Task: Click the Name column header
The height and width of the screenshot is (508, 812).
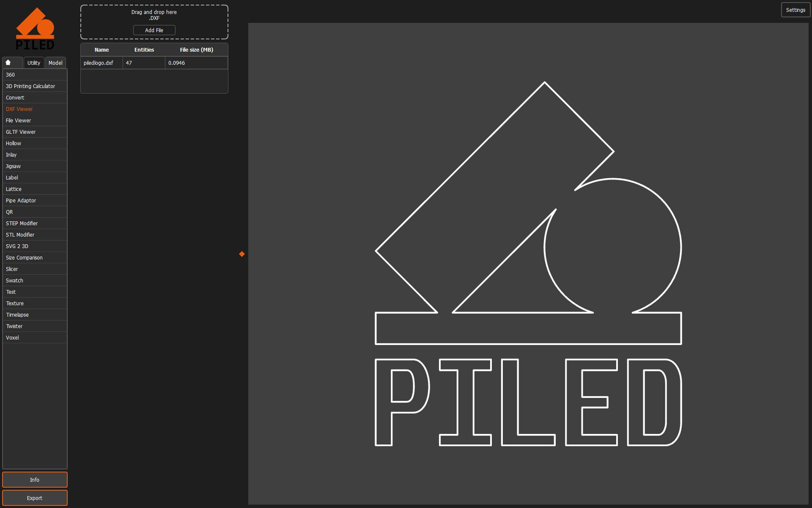Action: (x=101, y=50)
